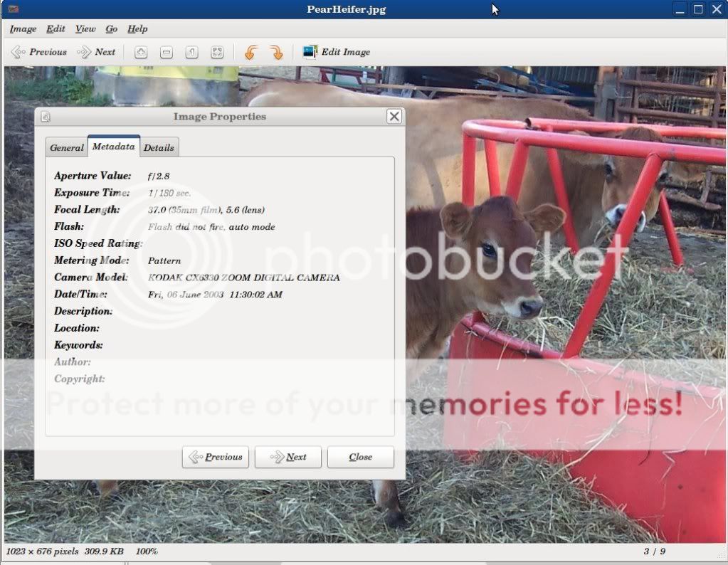Click the zoom out toolbar icon
728x565 pixels.
[166, 52]
